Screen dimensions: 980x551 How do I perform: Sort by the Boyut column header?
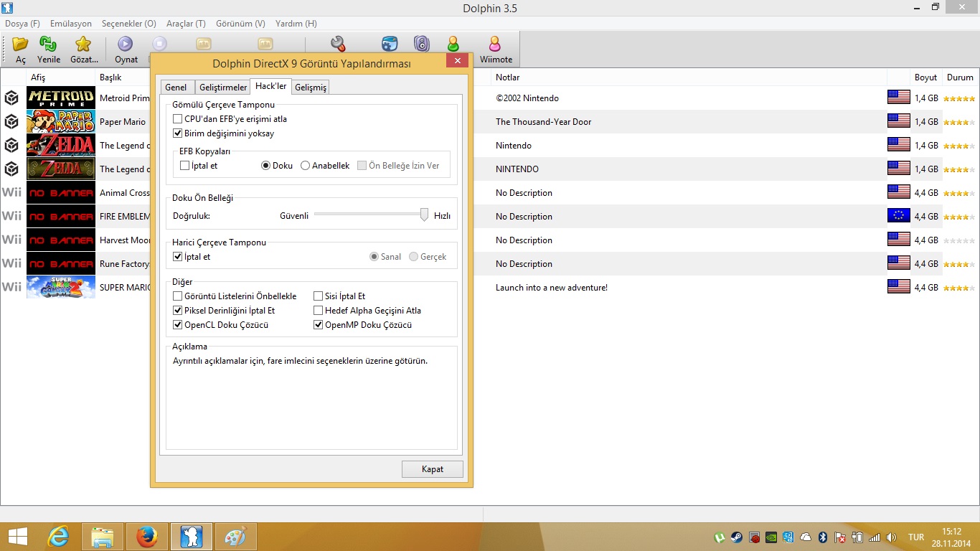tap(925, 77)
